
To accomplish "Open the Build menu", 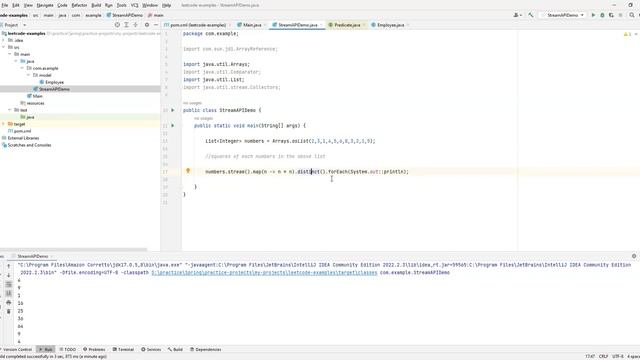I will (96, 5).
